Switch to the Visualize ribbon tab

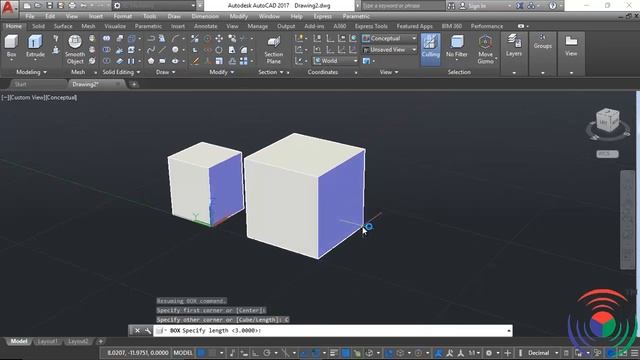coord(115,26)
